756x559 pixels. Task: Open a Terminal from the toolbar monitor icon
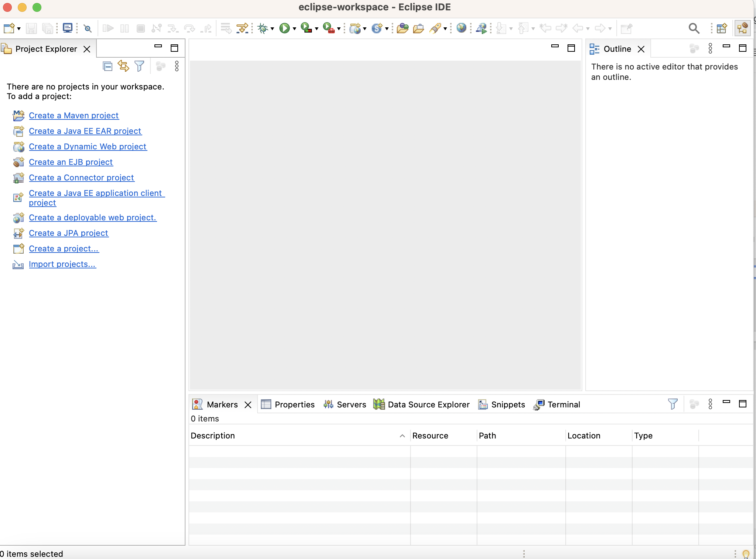pyautogui.click(x=68, y=28)
